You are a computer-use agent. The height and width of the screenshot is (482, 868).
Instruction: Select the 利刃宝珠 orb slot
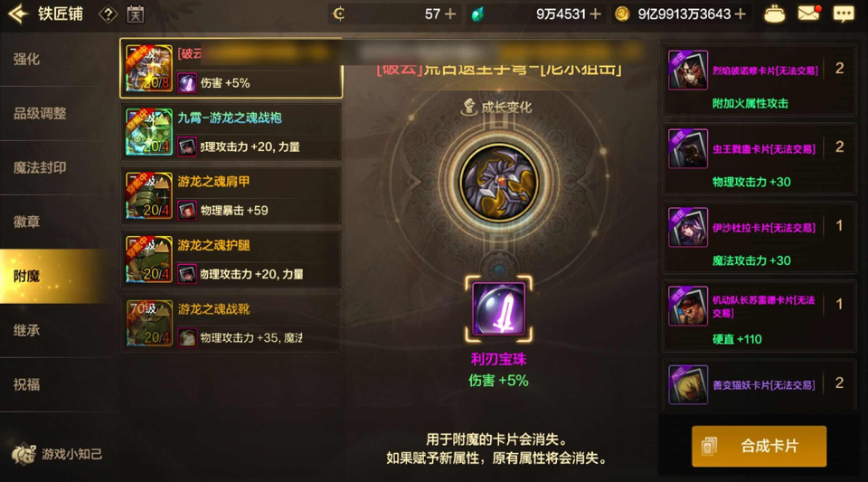[x=498, y=308]
